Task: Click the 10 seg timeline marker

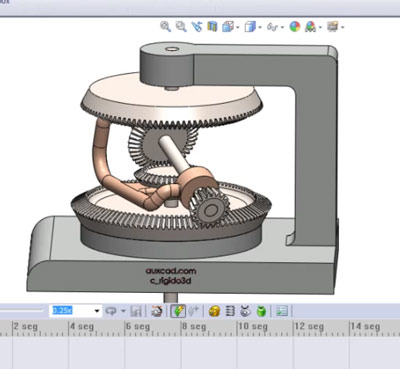Action: pyautogui.click(x=253, y=326)
